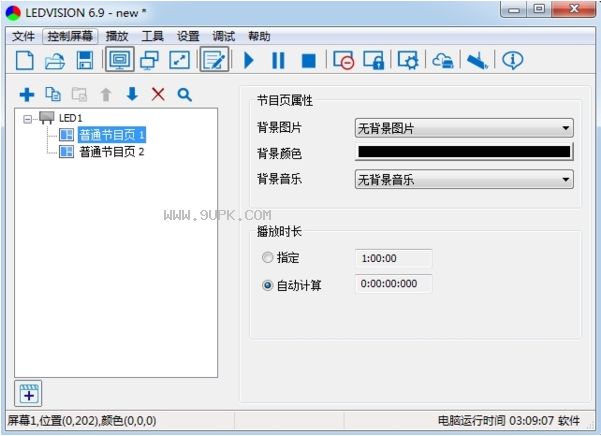Click the screen lock icon

(374, 61)
